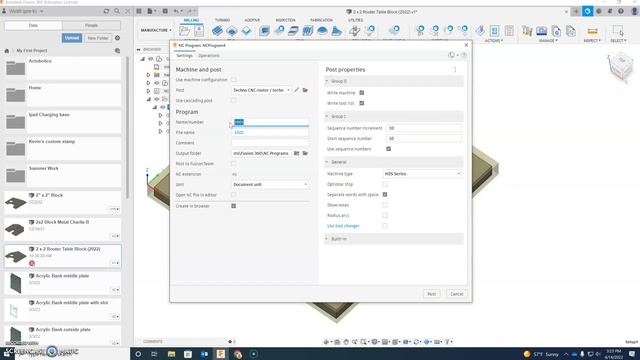Screen dimensions: 640x360
Task: Open the post library folder icon
Action: 305,90
